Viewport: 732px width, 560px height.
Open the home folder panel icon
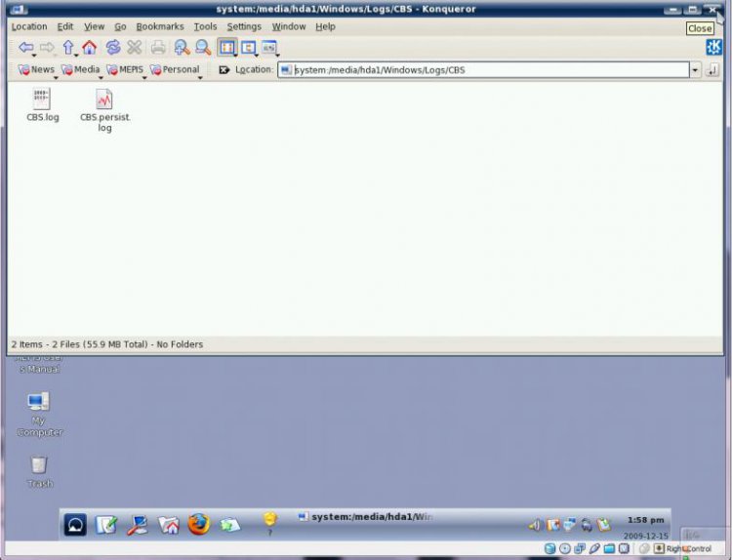169,525
